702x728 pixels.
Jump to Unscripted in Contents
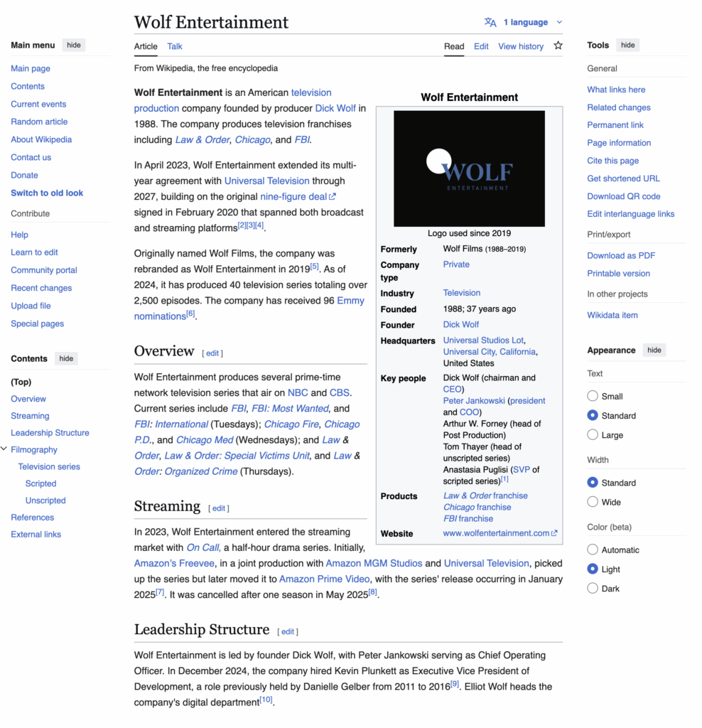[45, 500]
